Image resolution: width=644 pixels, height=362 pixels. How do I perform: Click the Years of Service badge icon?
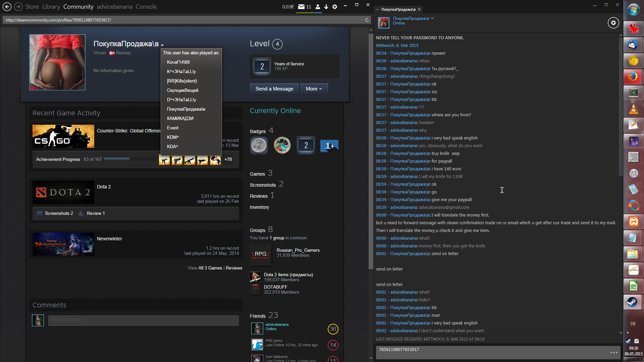tap(262, 66)
